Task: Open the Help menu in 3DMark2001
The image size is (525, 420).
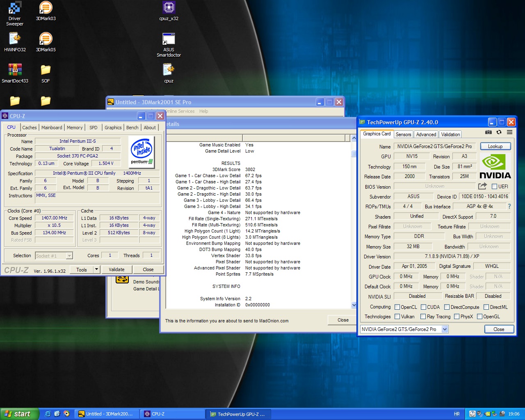Action: (x=203, y=111)
